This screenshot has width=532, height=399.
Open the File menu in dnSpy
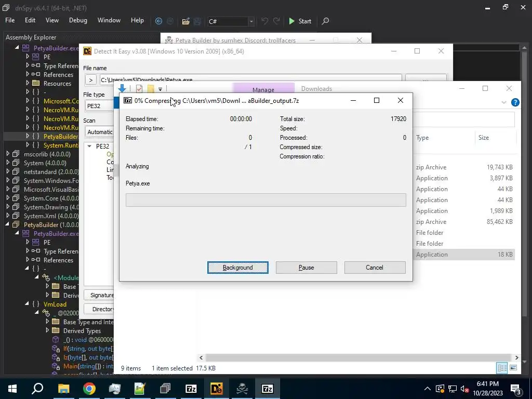click(10, 20)
